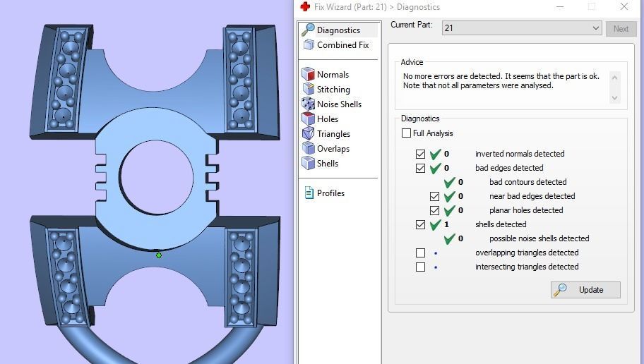Open the Profiles document icon
This screenshot has height=364, width=644.
tap(309, 193)
